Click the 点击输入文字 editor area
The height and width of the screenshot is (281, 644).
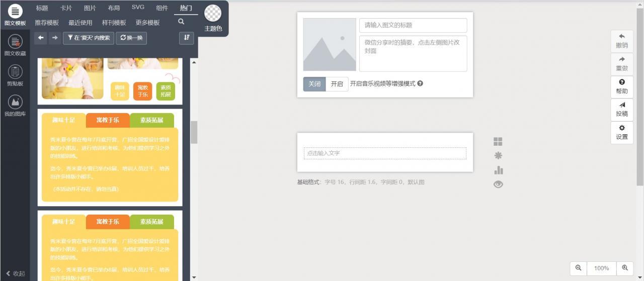[x=385, y=153]
